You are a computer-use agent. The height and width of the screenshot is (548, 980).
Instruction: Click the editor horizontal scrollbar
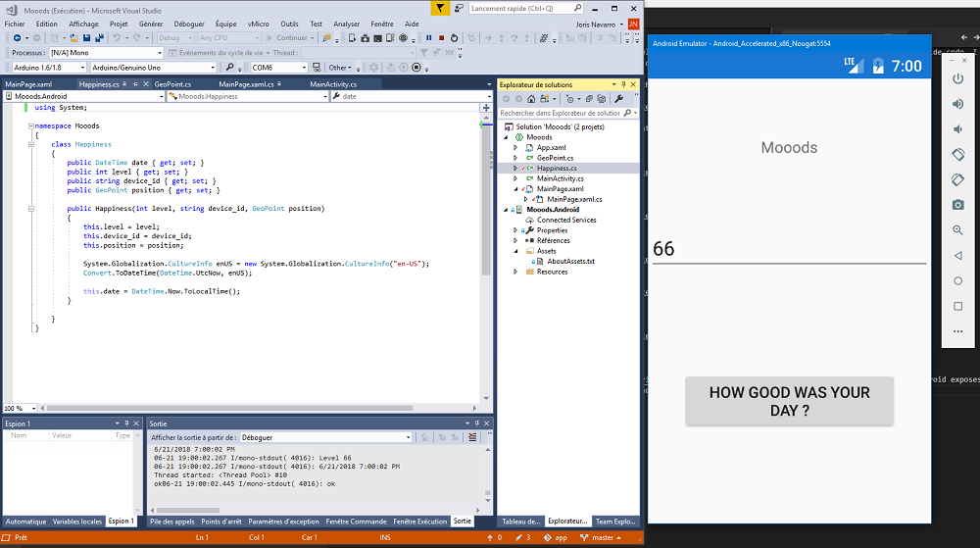[230, 408]
